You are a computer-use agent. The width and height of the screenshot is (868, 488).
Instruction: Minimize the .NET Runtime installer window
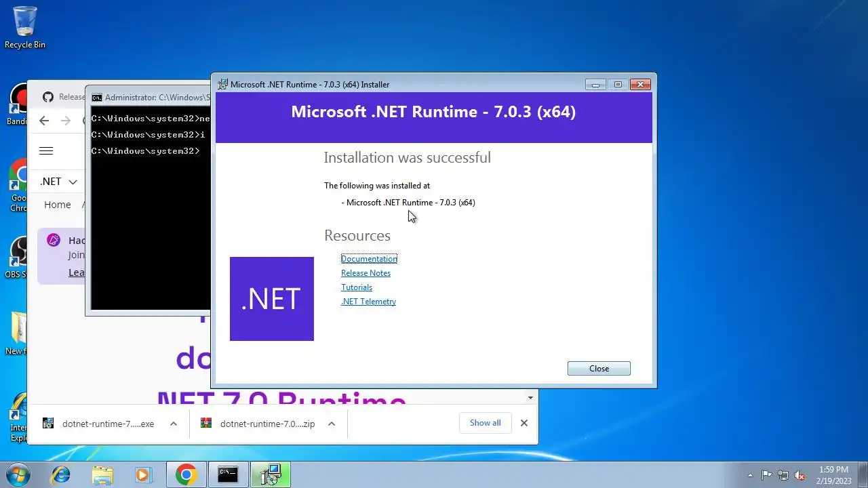coord(595,85)
